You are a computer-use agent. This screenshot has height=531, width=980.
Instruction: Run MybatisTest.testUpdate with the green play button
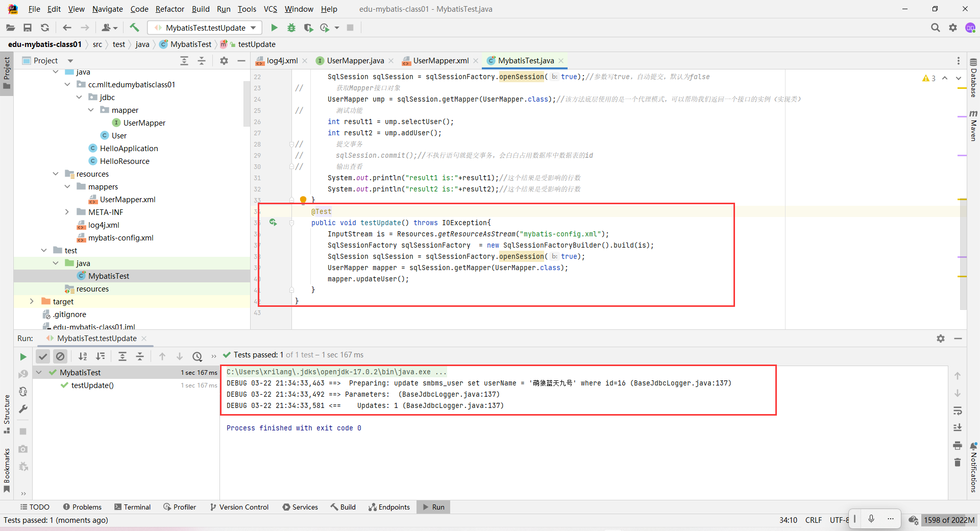pos(274,28)
